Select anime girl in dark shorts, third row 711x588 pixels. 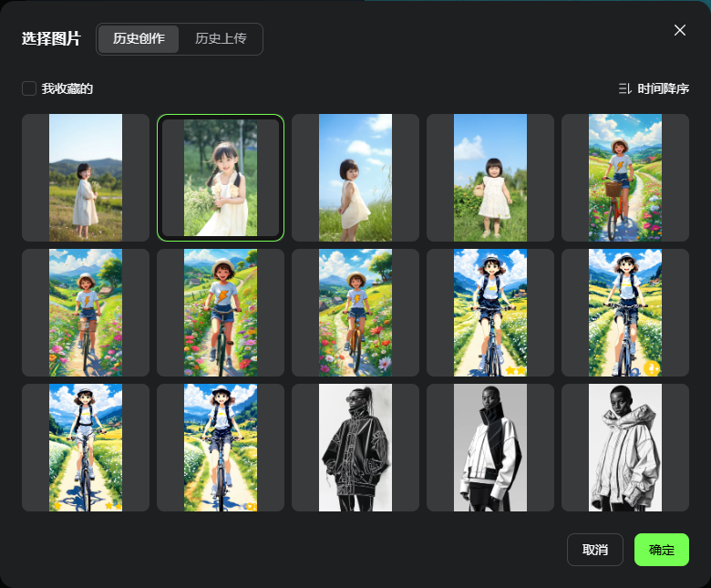221,448
